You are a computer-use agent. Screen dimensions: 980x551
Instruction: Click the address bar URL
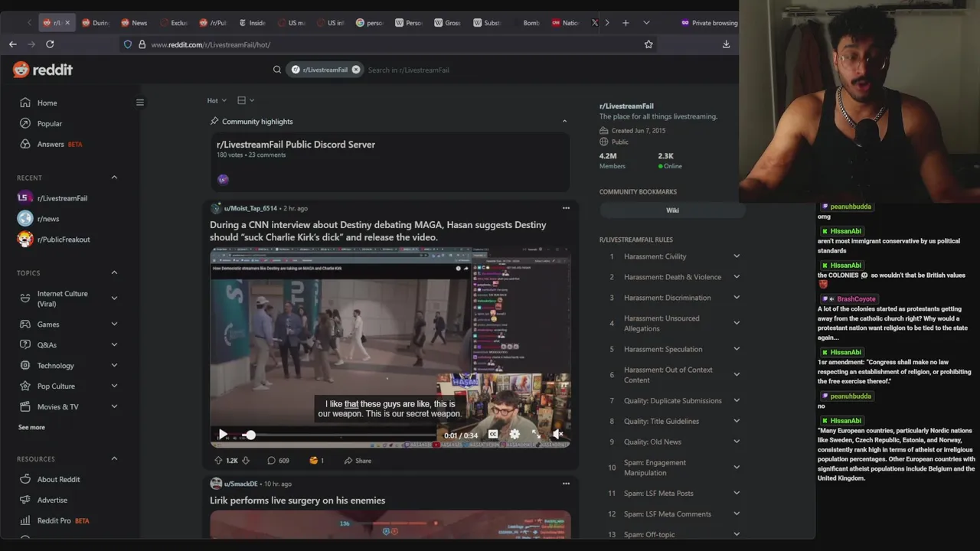pos(211,44)
